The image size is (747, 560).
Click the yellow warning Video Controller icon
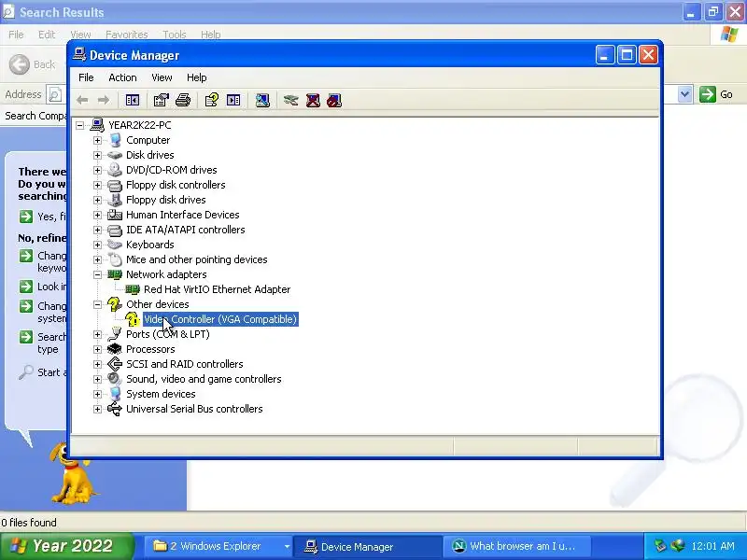coord(133,319)
